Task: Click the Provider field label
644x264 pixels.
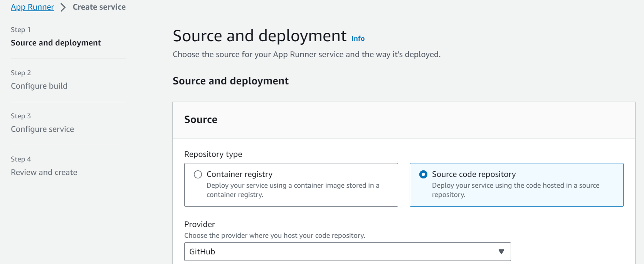Action: click(x=200, y=224)
